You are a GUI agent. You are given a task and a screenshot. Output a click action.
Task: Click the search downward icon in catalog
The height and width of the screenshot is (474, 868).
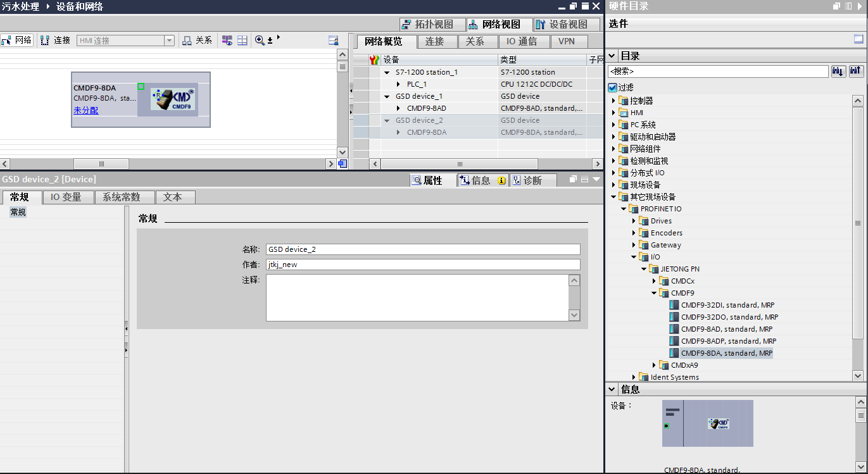tap(838, 72)
